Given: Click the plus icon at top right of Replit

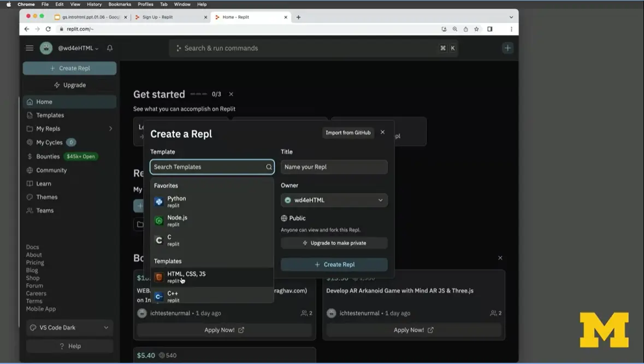Looking at the screenshot, I should (x=507, y=48).
